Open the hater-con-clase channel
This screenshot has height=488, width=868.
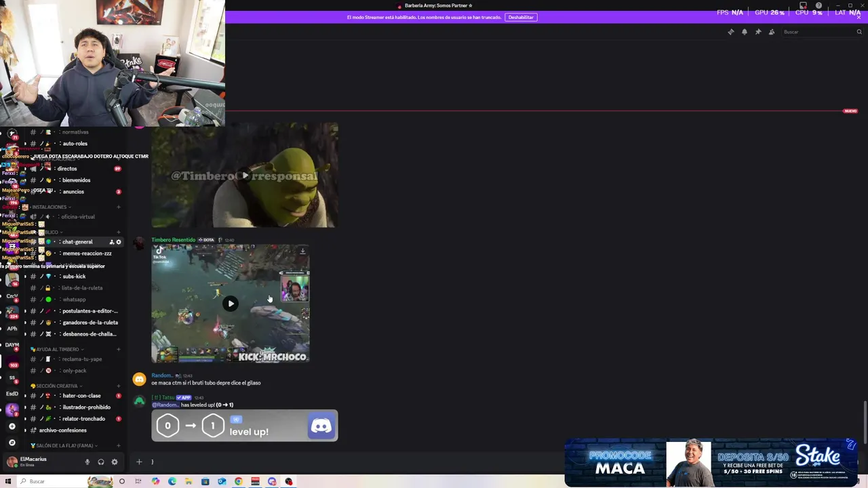(x=75, y=396)
